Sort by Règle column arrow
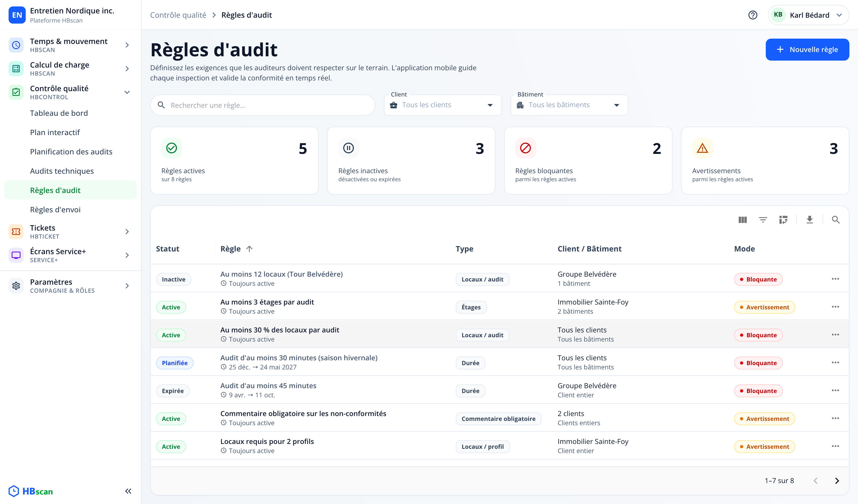 [x=249, y=249]
